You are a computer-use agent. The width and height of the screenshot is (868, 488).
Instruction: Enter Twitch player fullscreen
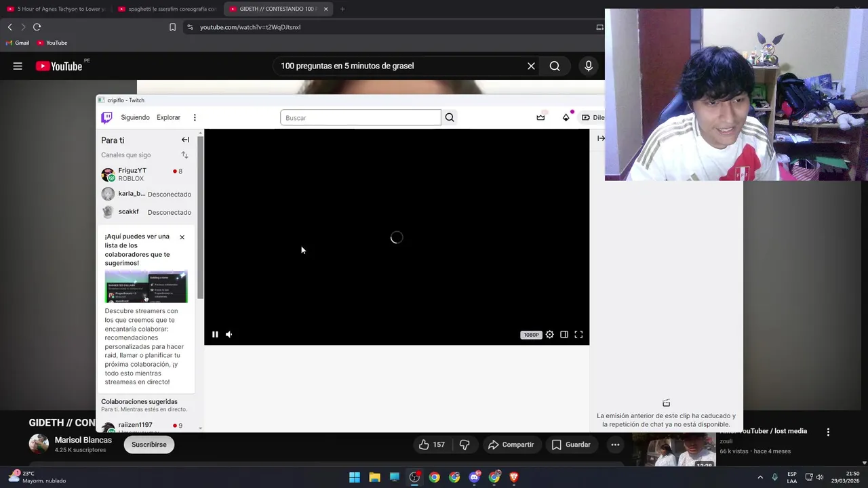tap(578, 334)
